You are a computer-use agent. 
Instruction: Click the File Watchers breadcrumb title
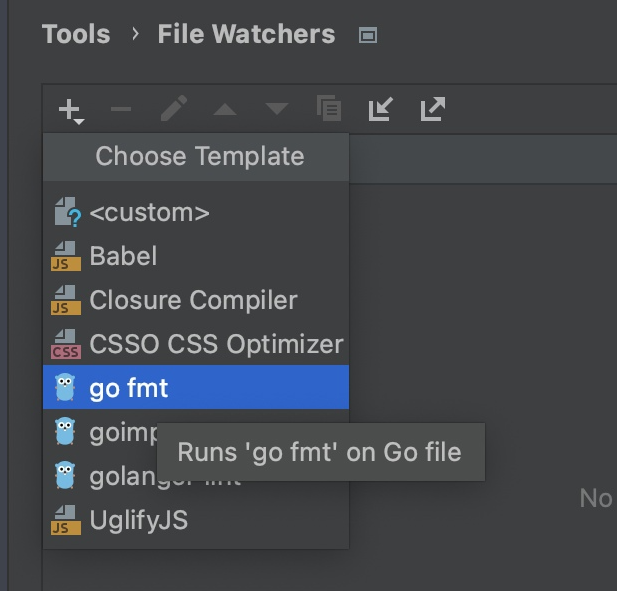click(246, 34)
